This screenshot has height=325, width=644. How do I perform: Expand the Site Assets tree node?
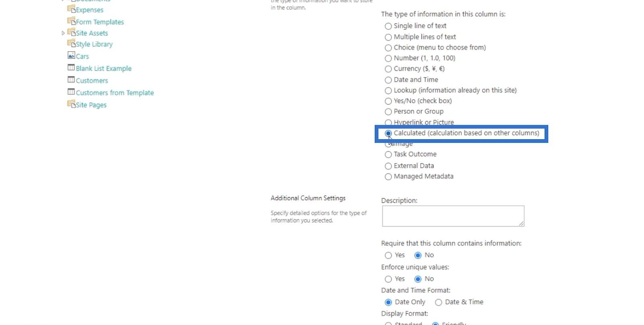(63, 33)
